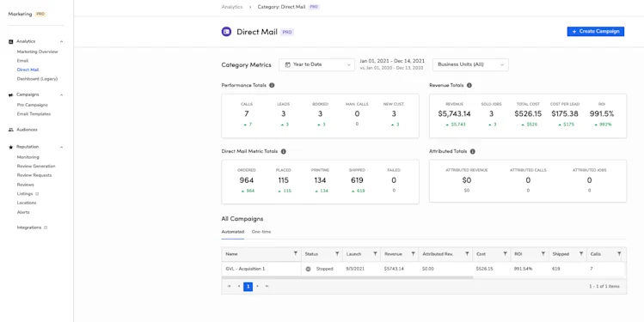Switch to the One-time campaigns tab
The image size is (644, 322).
tap(261, 232)
